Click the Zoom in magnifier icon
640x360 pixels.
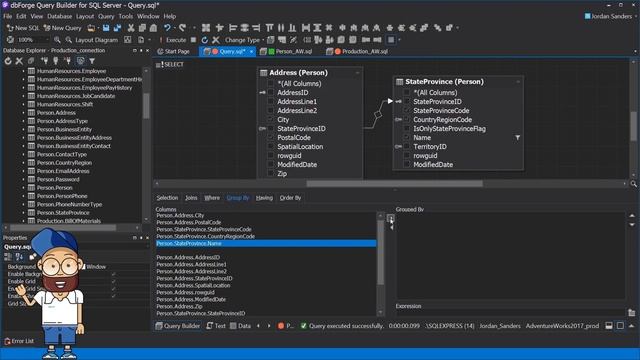(x=57, y=40)
